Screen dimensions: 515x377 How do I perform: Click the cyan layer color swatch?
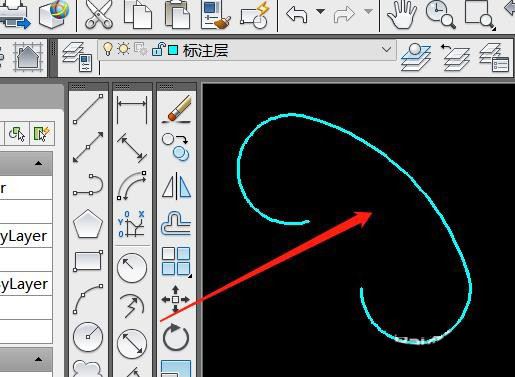pos(173,50)
